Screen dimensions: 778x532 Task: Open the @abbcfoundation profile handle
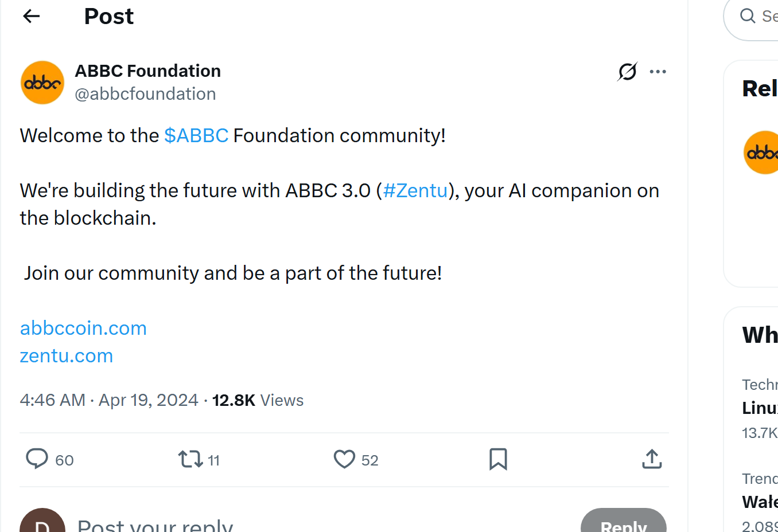coord(145,93)
